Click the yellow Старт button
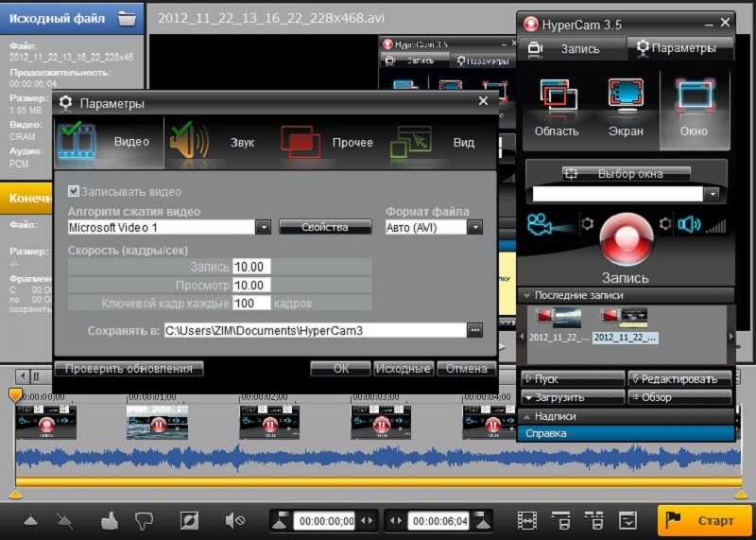The image size is (756, 540). point(704,520)
